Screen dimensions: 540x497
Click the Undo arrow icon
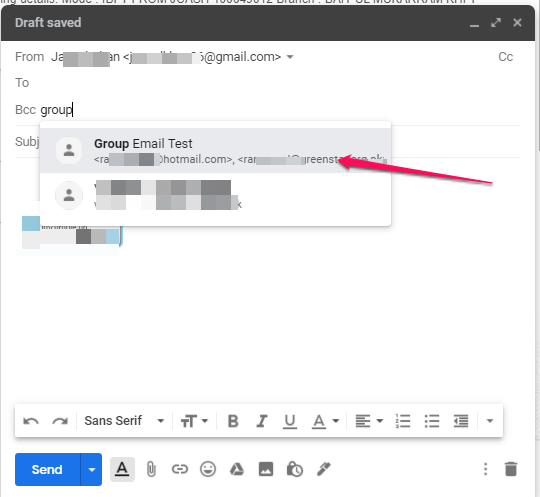[31, 421]
